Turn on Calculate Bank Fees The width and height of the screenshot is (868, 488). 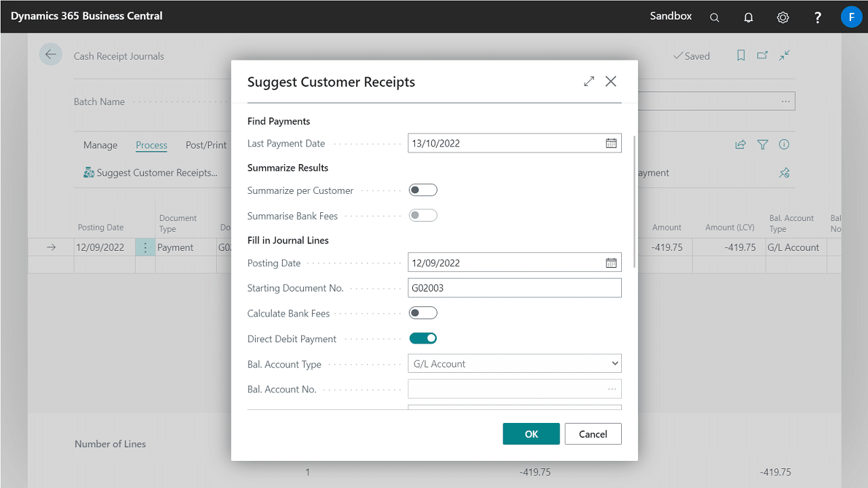point(423,313)
